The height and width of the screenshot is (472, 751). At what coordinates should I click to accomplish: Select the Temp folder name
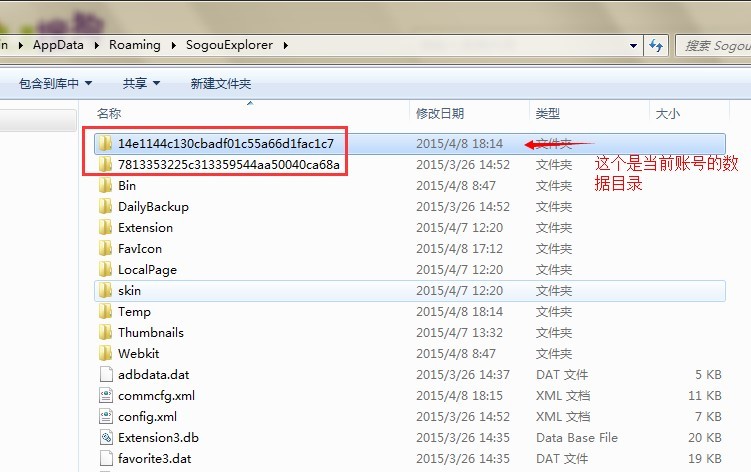[134, 311]
